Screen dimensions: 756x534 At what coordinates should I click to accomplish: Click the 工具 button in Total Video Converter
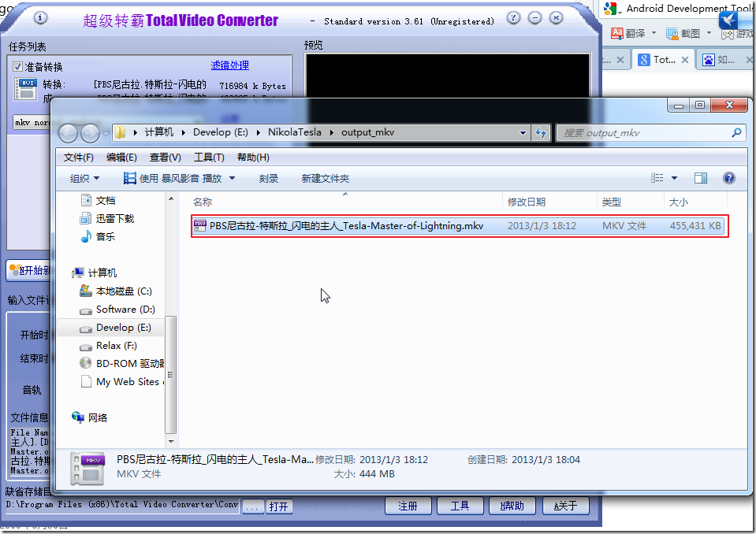pyautogui.click(x=460, y=506)
